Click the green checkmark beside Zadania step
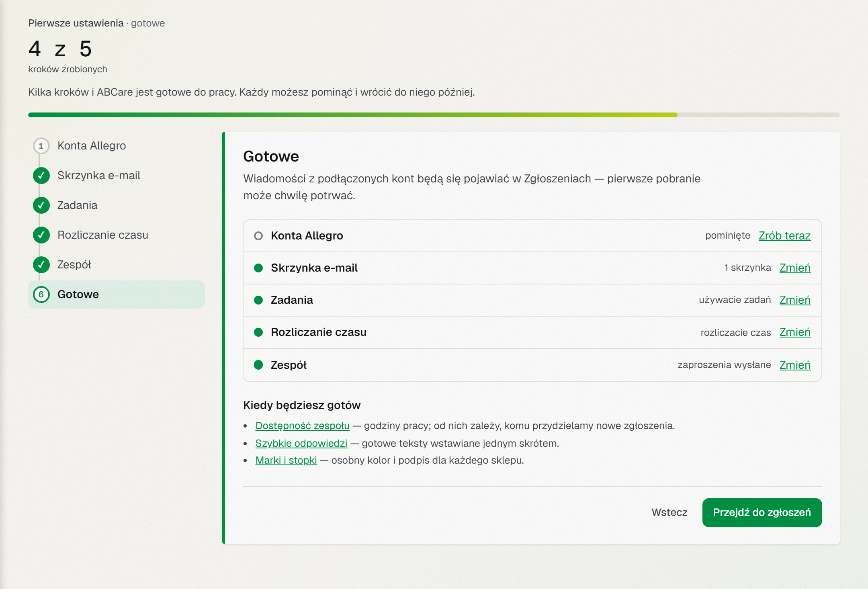The height and width of the screenshot is (589, 868). 41,205
